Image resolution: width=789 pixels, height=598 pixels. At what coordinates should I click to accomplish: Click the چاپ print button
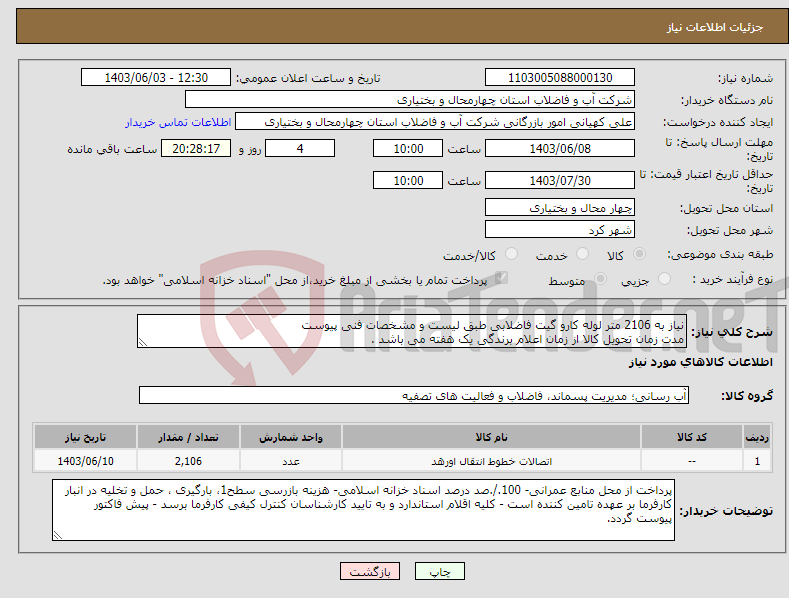[440, 571]
